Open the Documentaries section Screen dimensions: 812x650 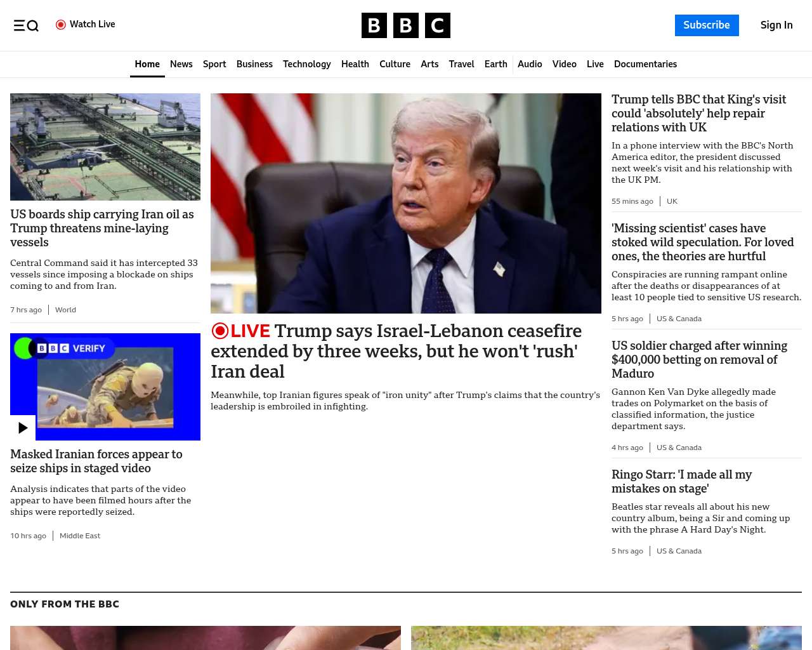[x=645, y=64]
